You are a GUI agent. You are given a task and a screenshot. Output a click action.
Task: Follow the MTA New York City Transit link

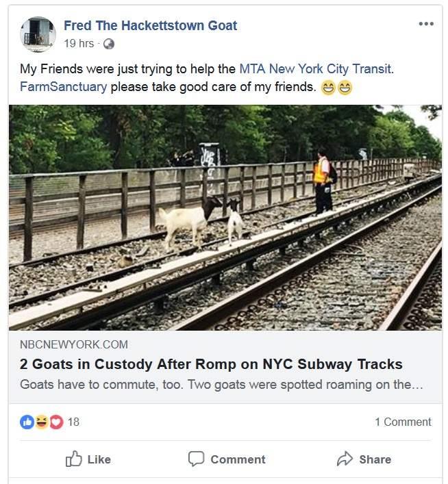click(x=316, y=68)
